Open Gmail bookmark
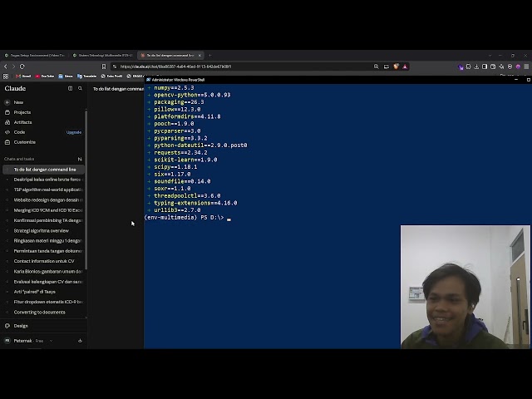 (x=23, y=76)
